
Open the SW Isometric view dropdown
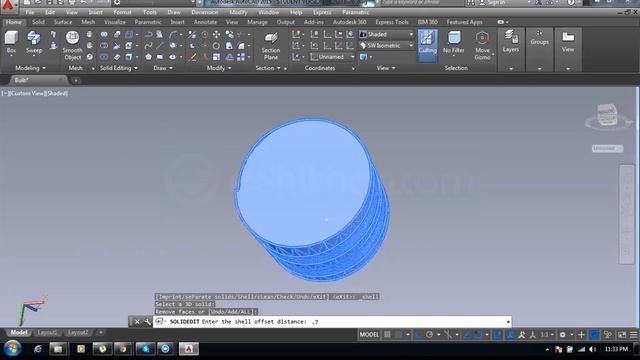[x=387, y=46]
